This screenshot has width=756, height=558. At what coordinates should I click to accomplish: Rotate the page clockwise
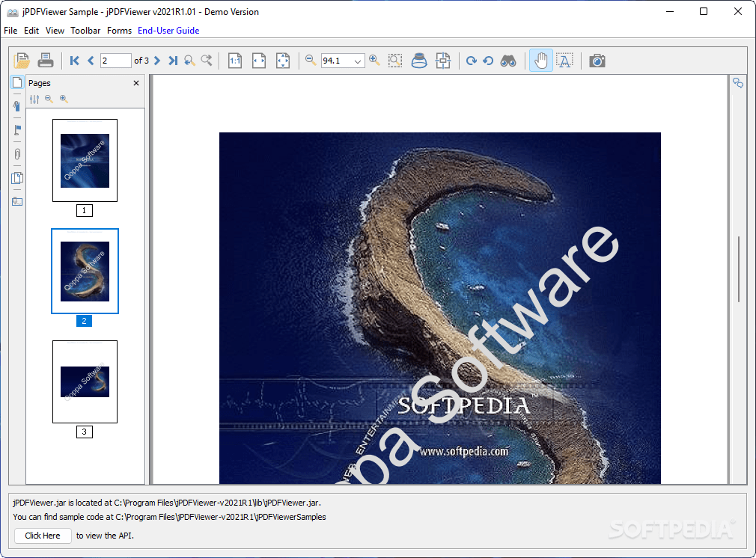pyautogui.click(x=472, y=61)
